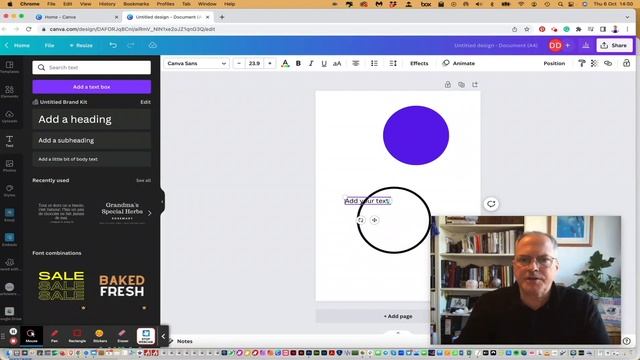Select the SALE SALE SALE font combination
This screenshot has height=360, width=640.
click(61, 286)
